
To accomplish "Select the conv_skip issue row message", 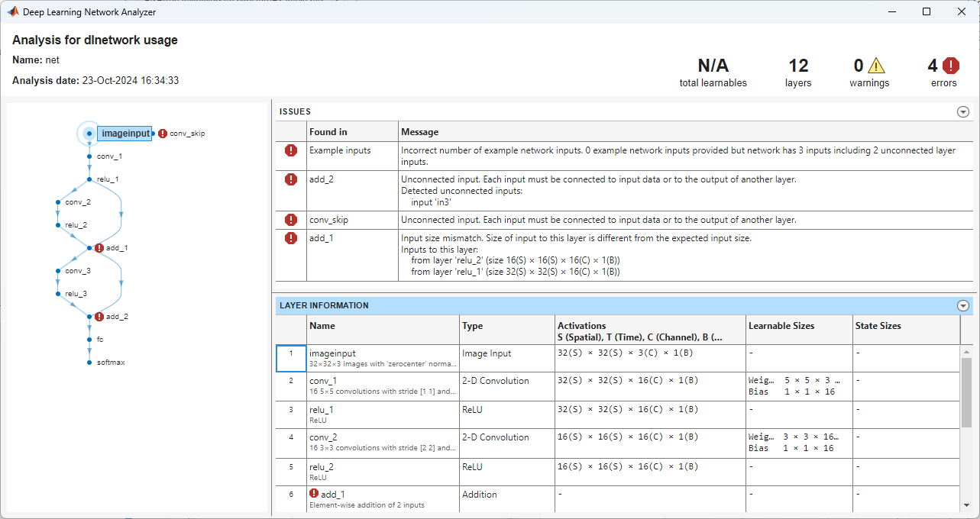I will (598, 220).
